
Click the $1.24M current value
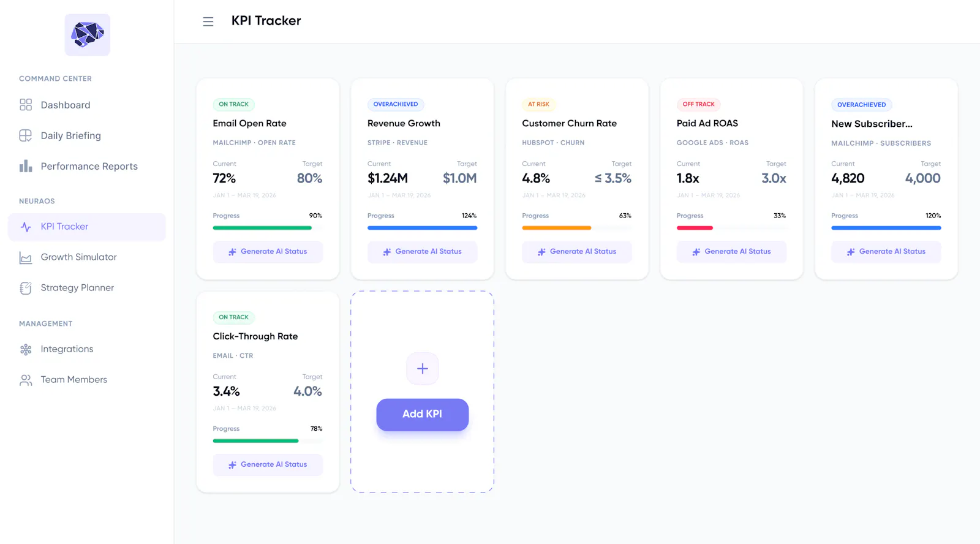[x=388, y=179]
